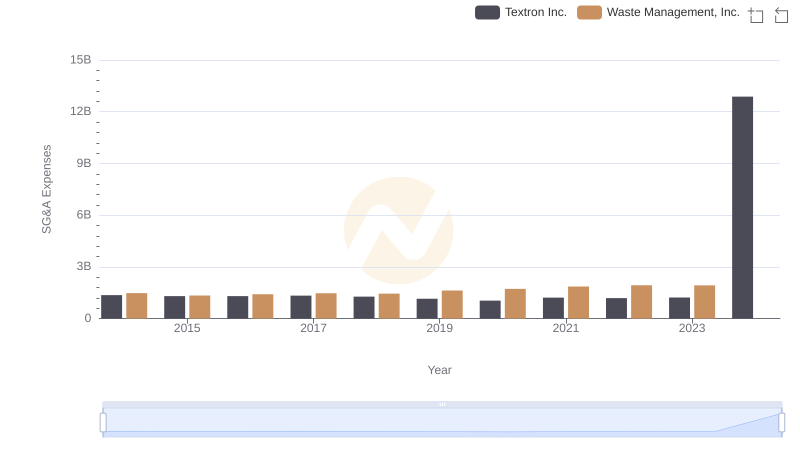Click right handle of zoom slider

point(781,423)
